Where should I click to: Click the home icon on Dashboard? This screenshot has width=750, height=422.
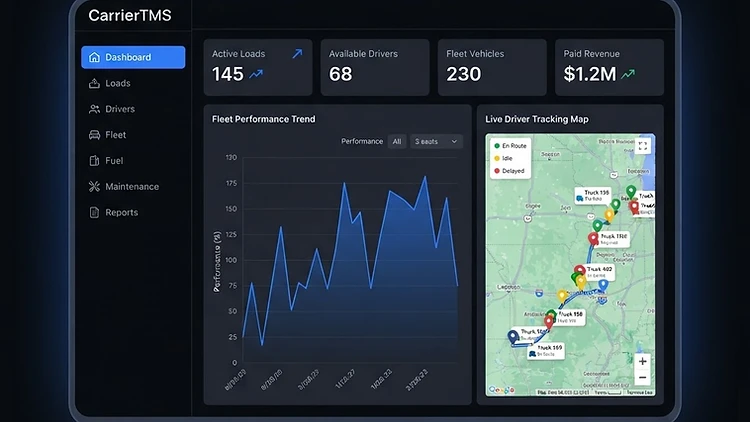pyautogui.click(x=94, y=57)
